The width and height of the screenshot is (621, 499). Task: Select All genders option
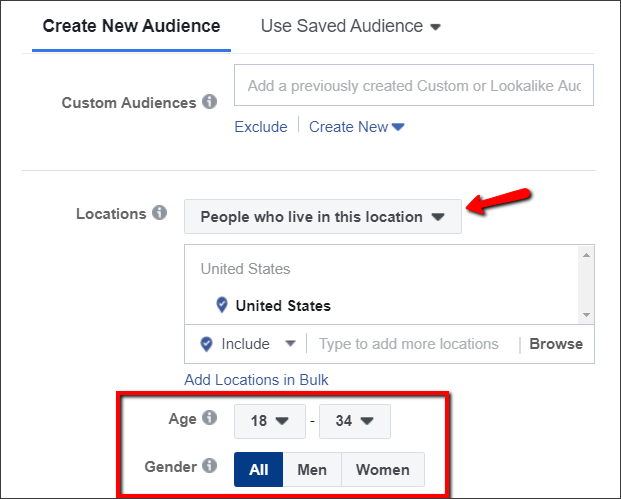pos(259,470)
